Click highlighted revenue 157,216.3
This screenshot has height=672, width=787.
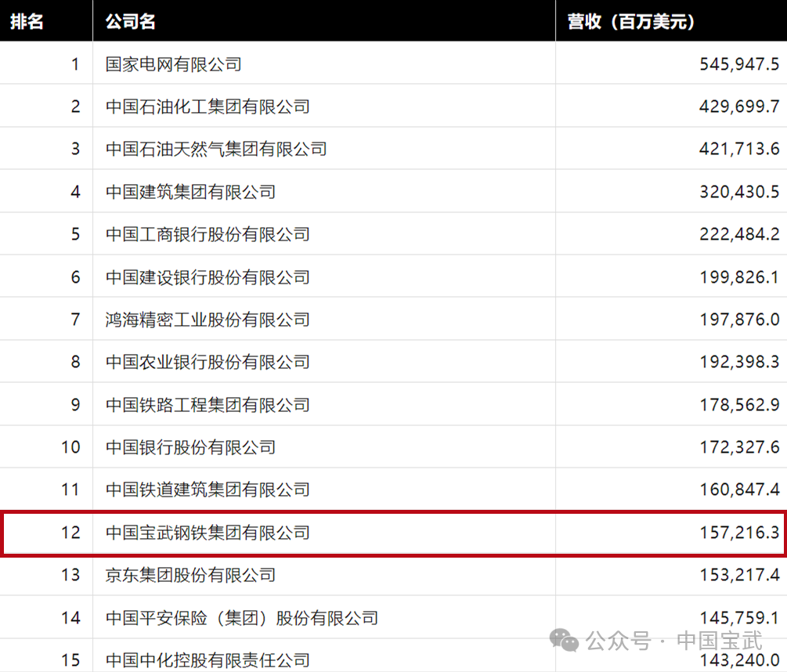pos(738,533)
